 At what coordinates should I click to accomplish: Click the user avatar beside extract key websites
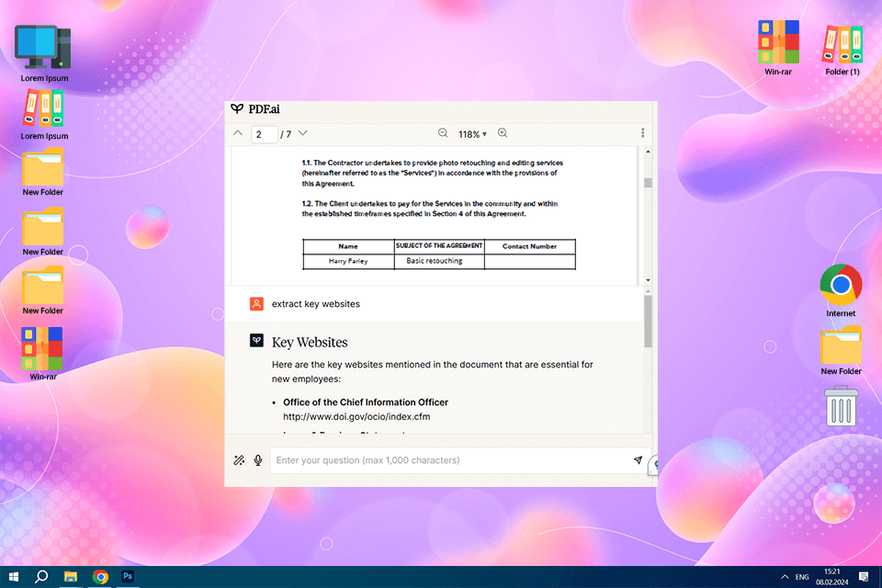(x=256, y=304)
